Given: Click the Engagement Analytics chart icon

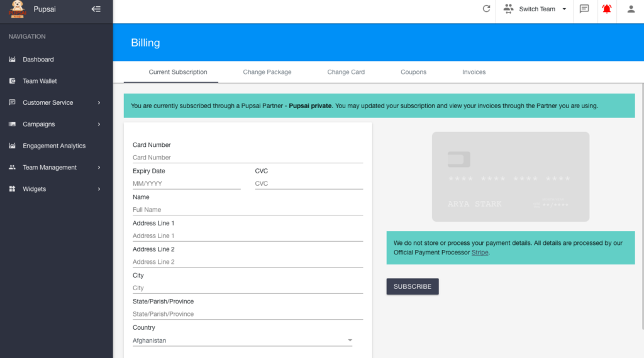Looking at the screenshot, I should (12, 146).
